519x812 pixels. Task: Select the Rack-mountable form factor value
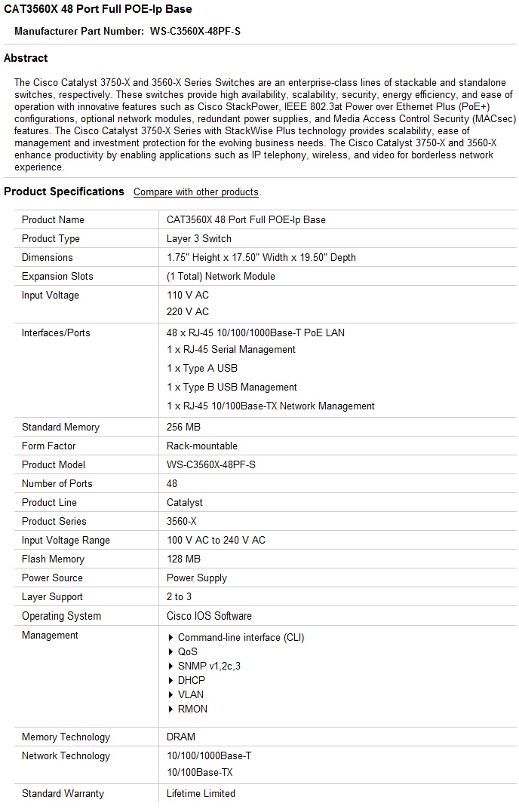point(201,446)
